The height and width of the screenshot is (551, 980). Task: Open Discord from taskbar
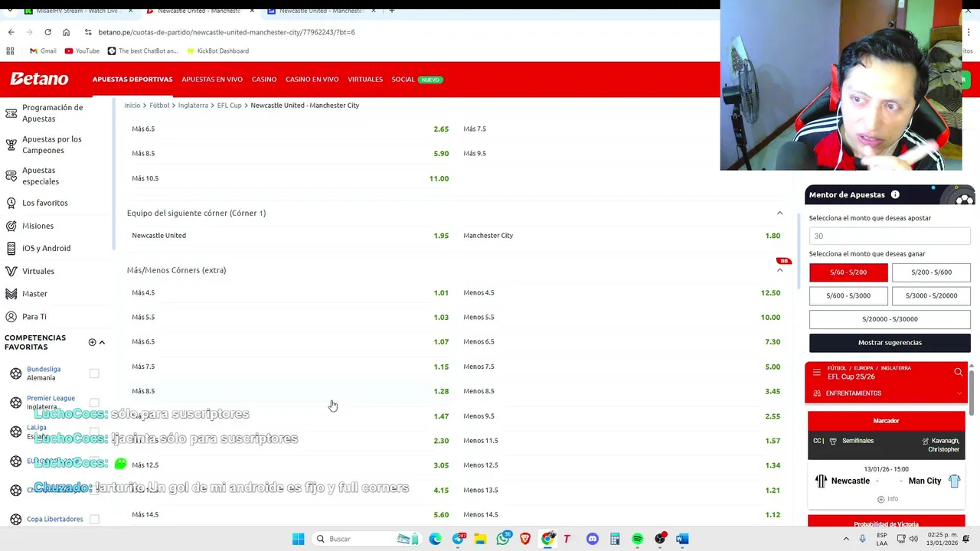[x=592, y=539]
